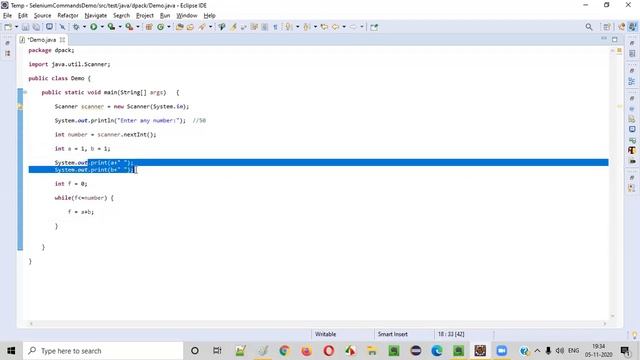Click the Save toolbar icon

[x=25, y=27]
